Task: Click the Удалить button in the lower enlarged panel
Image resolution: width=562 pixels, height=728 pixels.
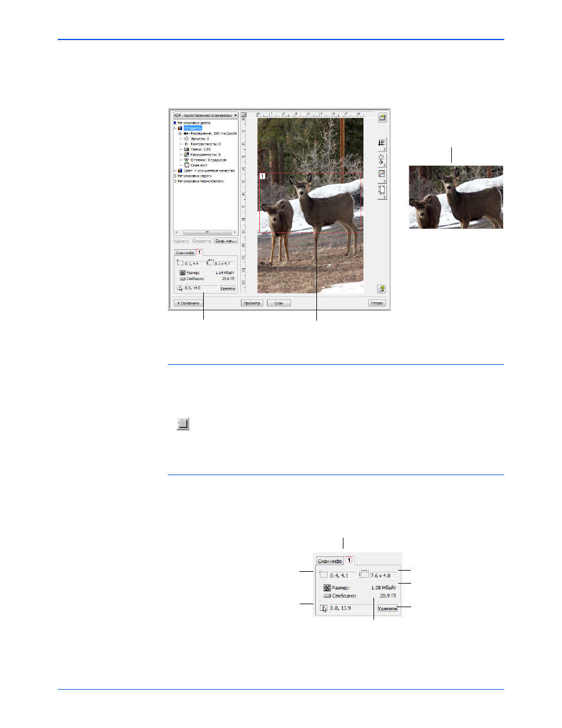Action: [x=387, y=608]
